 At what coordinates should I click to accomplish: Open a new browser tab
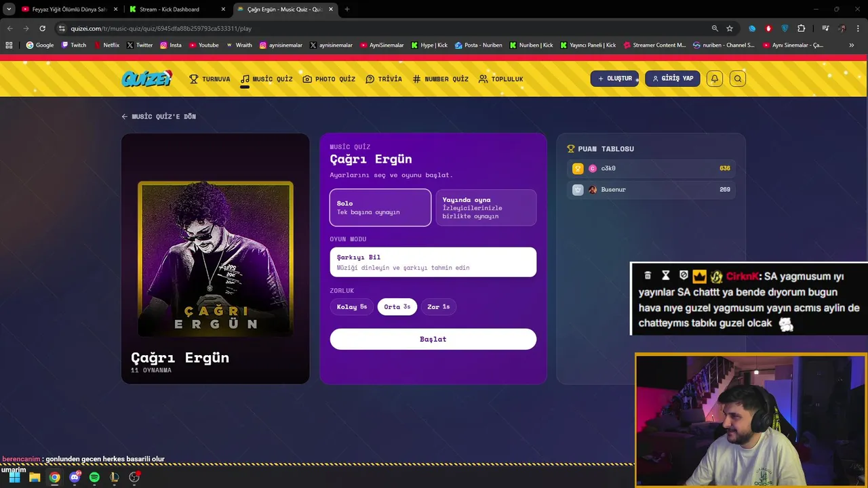tap(347, 9)
